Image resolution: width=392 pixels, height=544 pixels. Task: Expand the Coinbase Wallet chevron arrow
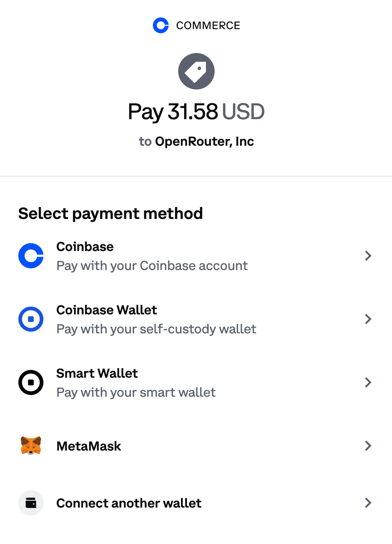pyautogui.click(x=368, y=319)
